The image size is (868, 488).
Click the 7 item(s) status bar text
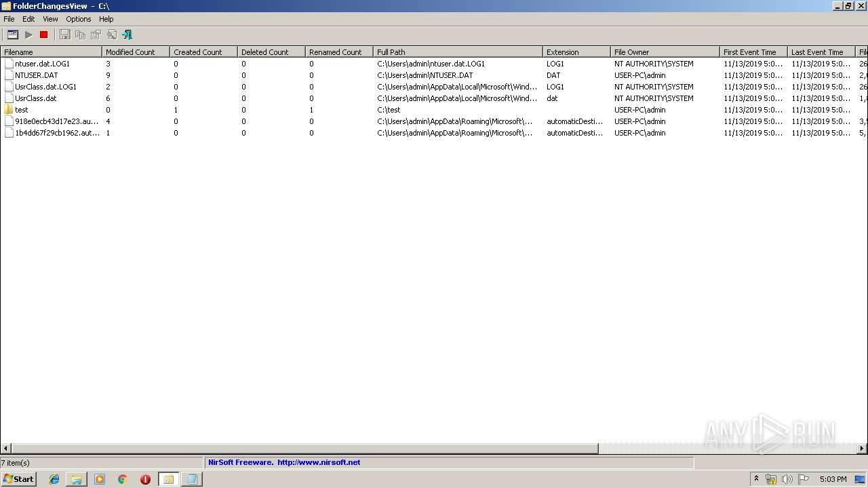[16, 462]
